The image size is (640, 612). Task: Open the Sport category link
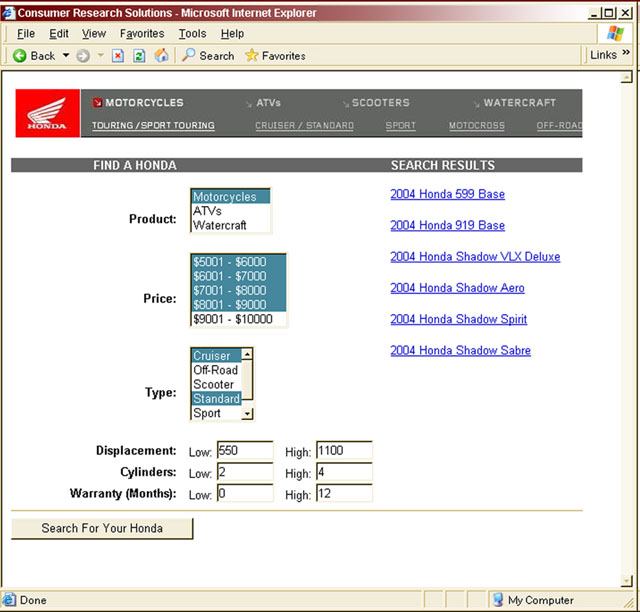click(400, 125)
